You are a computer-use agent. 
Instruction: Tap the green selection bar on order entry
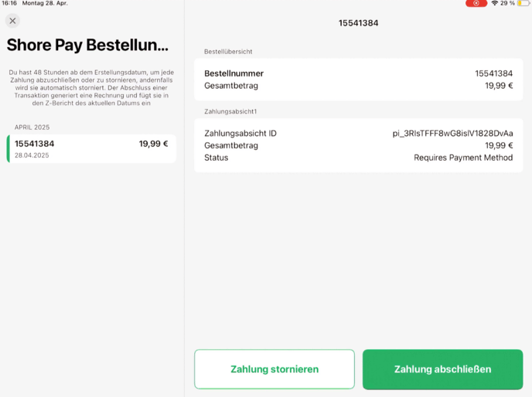tap(9, 149)
